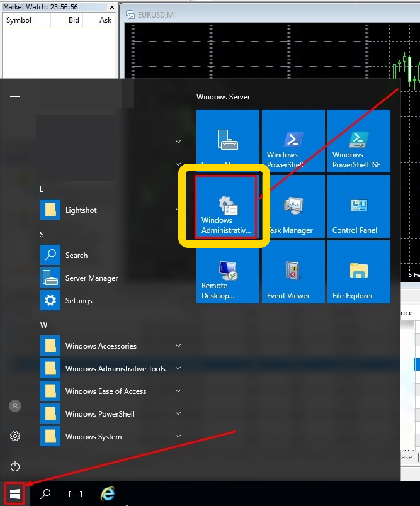Launch Windows PowerShell ISE tile

click(359, 141)
